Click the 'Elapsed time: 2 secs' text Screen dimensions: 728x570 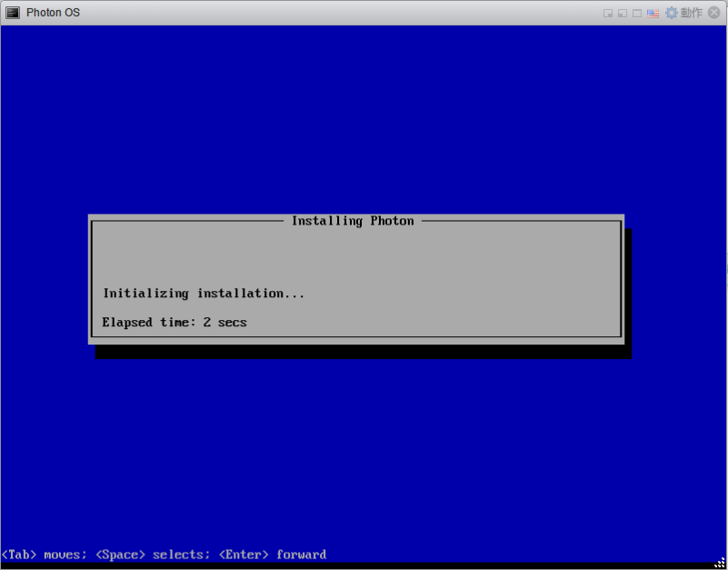pos(175,322)
